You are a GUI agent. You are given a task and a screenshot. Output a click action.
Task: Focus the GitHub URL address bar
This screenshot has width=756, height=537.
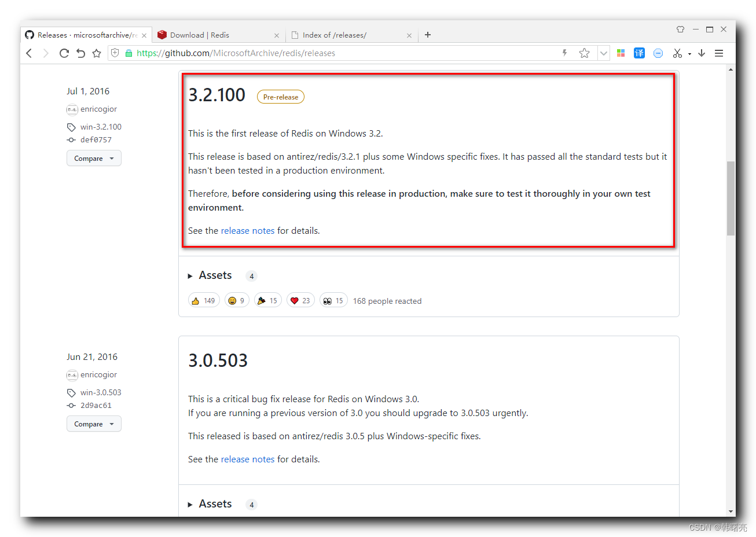[347, 53]
